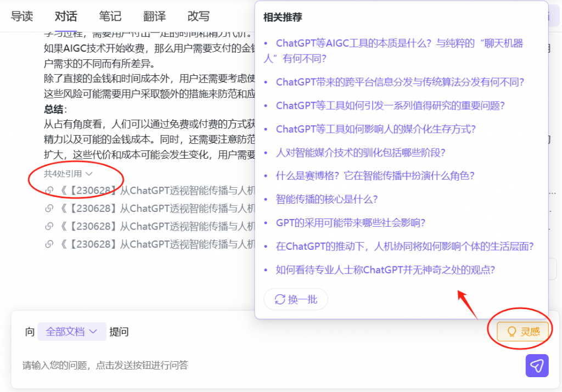This screenshot has width=562, height=392.
Task: Select question about ChatGPT等AIGC工具的本质
Action: (393, 51)
